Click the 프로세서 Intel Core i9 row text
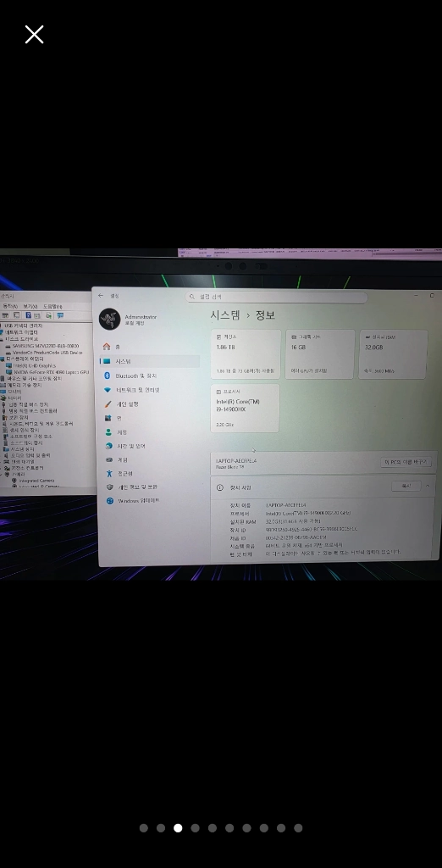The width and height of the screenshot is (442, 868). (308, 514)
